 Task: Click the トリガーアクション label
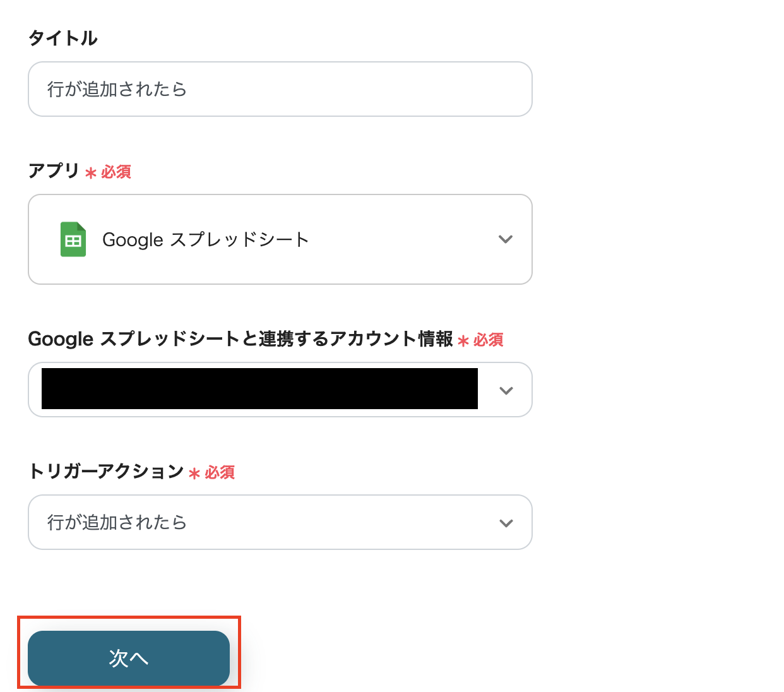[x=106, y=472]
